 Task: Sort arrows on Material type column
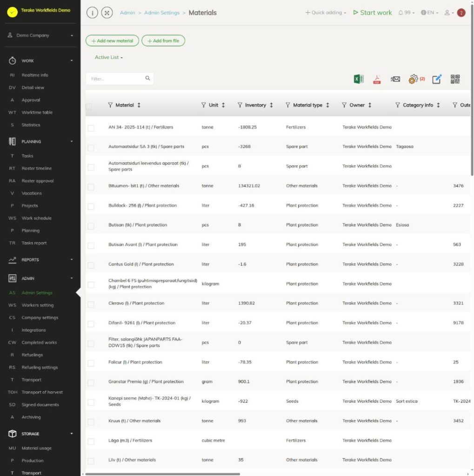coord(327,105)
